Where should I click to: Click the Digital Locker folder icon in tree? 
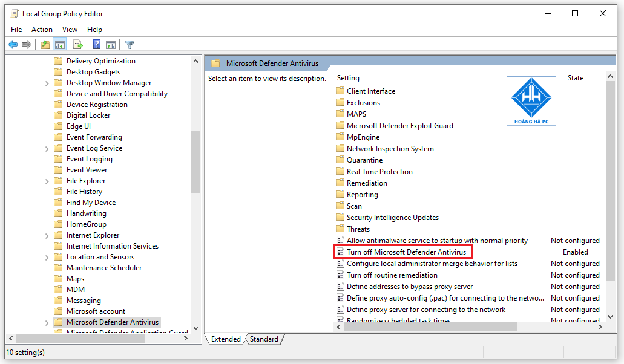click(58, 115)
